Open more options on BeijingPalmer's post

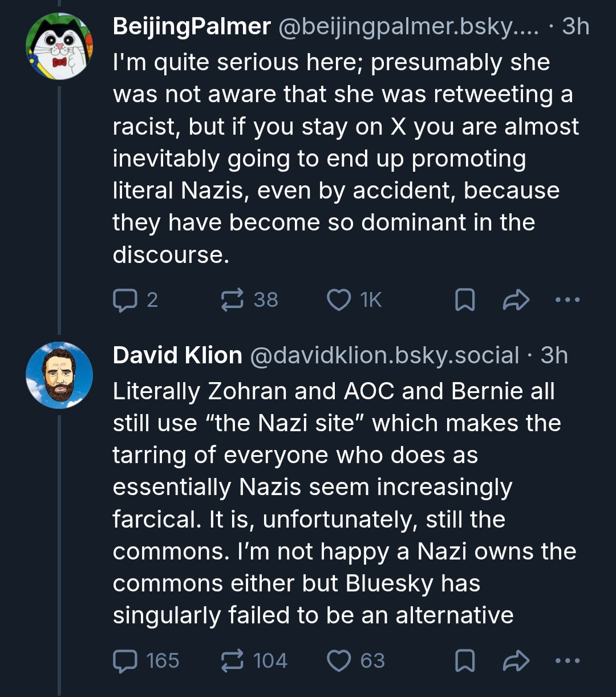[568, 299]
